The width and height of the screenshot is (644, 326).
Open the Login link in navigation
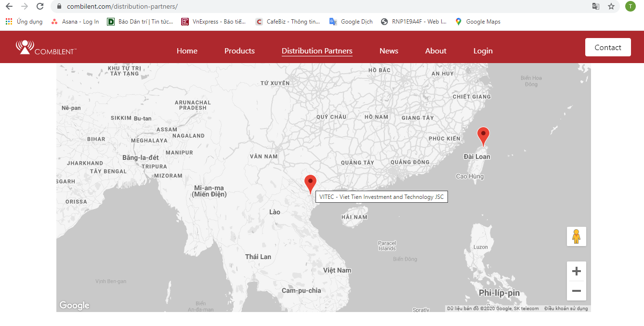(483, 51)
